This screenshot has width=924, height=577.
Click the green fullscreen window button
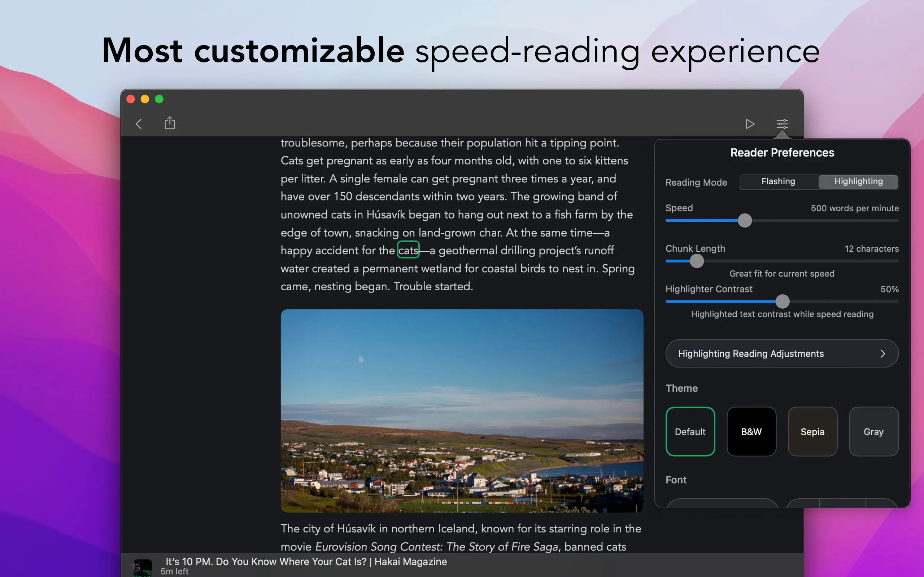coord(159,99)
